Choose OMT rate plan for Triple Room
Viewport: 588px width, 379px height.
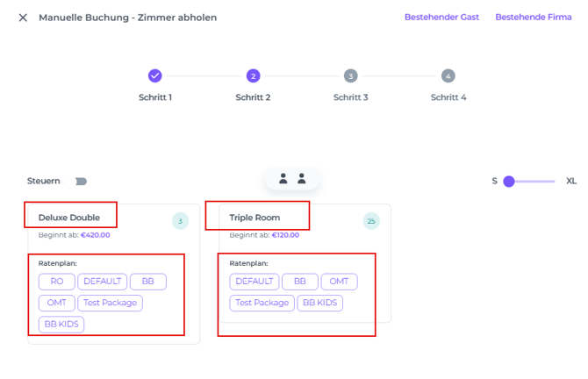pyautogui.click(x=339, y=282)
